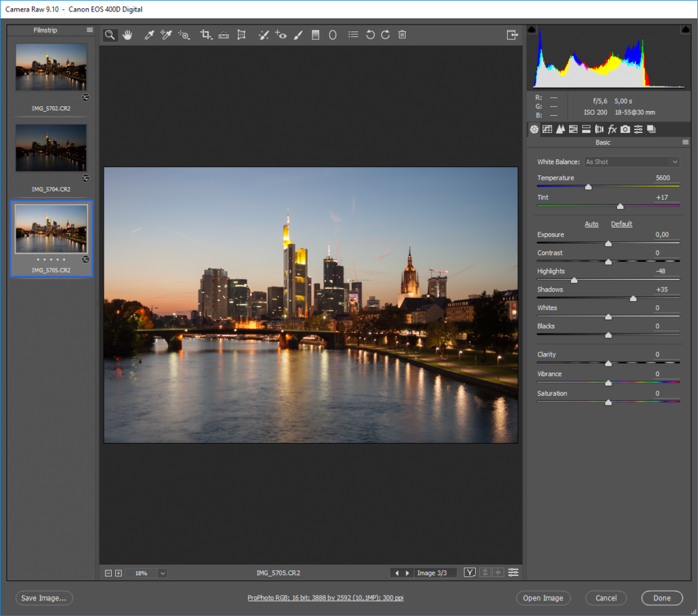This screenshot has height=616, width=698.
Task: Select the Spot Removal tool
Action: 264,35
